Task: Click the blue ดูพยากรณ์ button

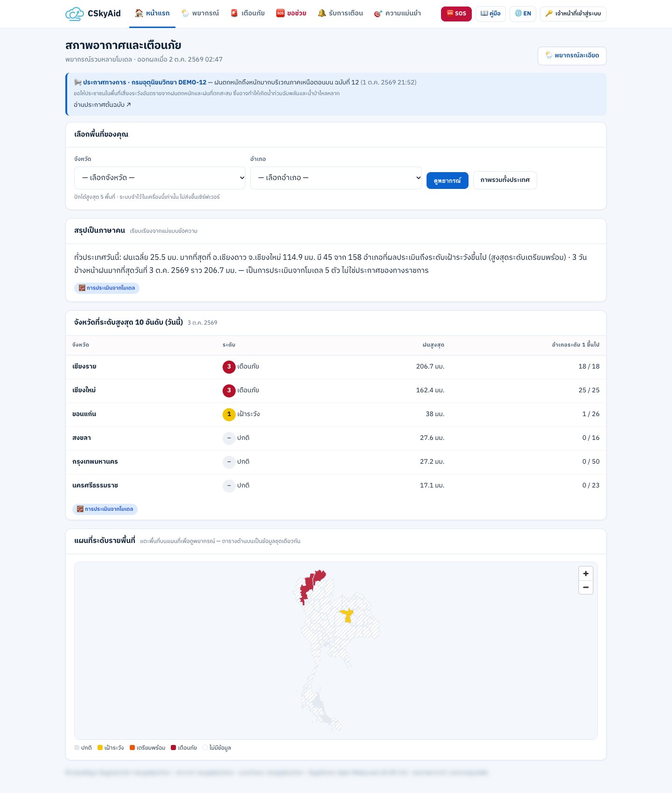Action: click(x=447, y=181)
